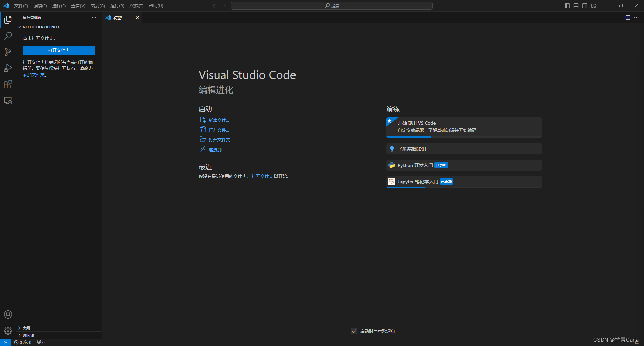This screenshot has height=346, width=644.
Task: Open errors and warnings status indicator
Action: coord(23,342)
